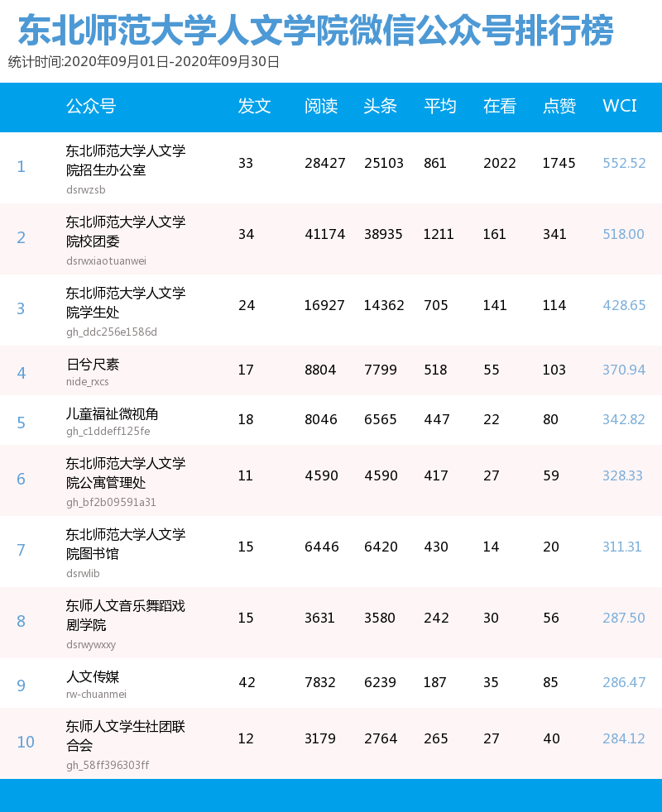
Task: Click the account ID gh_ddc256e1586d
Action: point(112,332)
